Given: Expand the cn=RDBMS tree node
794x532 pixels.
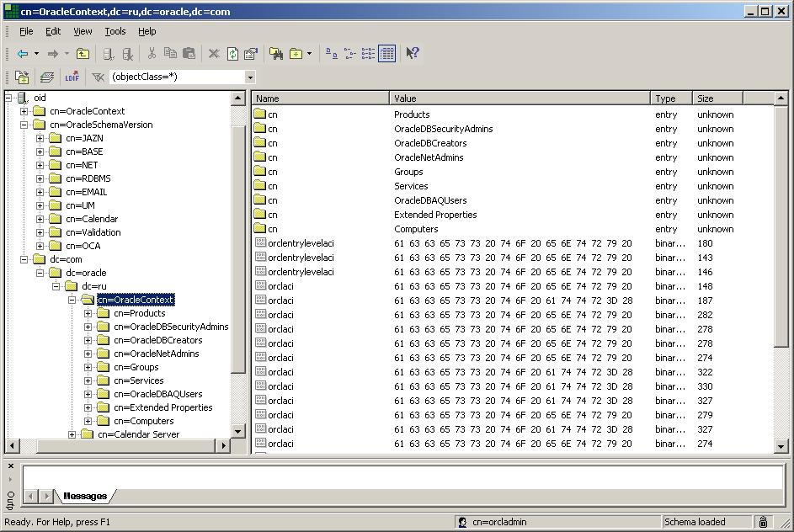Looking at the screenshot, I should 40,178.
